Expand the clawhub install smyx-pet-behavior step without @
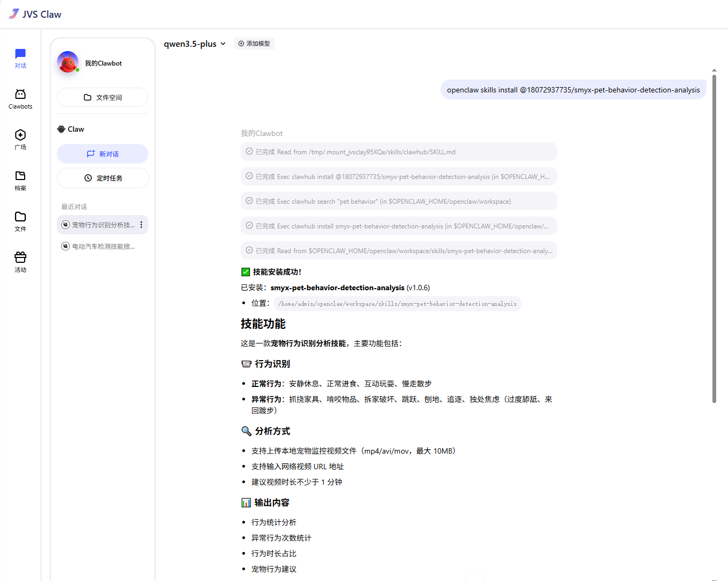This screenshot has width=728, height=581. coord(399,226)
